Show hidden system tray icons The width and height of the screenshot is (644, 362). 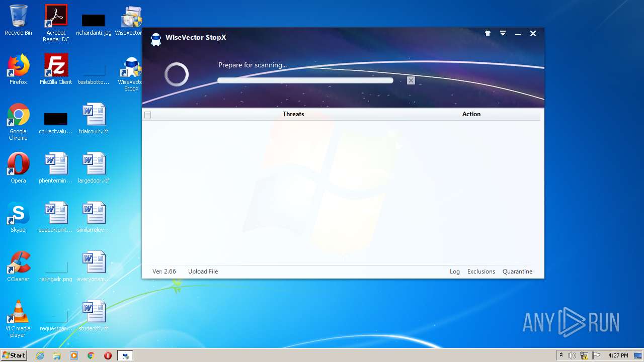(561, 355)
